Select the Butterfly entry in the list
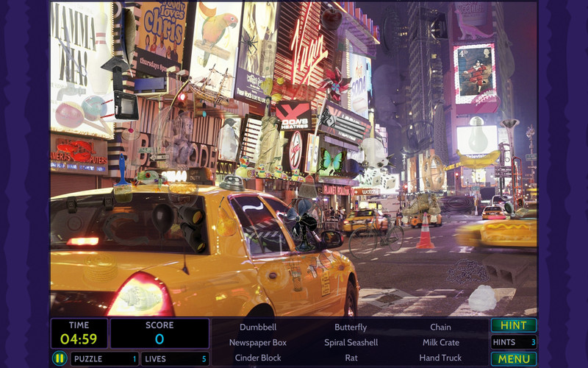Viewport: 588px width, 368px height. pyautogui.click(x=351, y=327)
